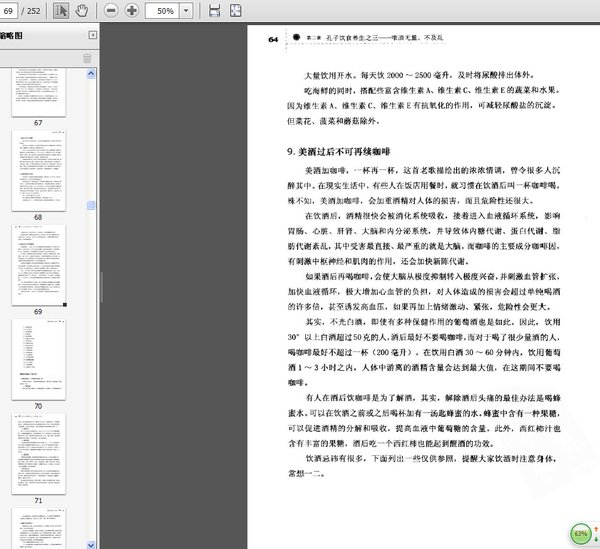Image resolution: width=600 pixels, height=549 pixels.
Task: Choose the fit width scrolling page icon
Action: [x=215, y=11]
